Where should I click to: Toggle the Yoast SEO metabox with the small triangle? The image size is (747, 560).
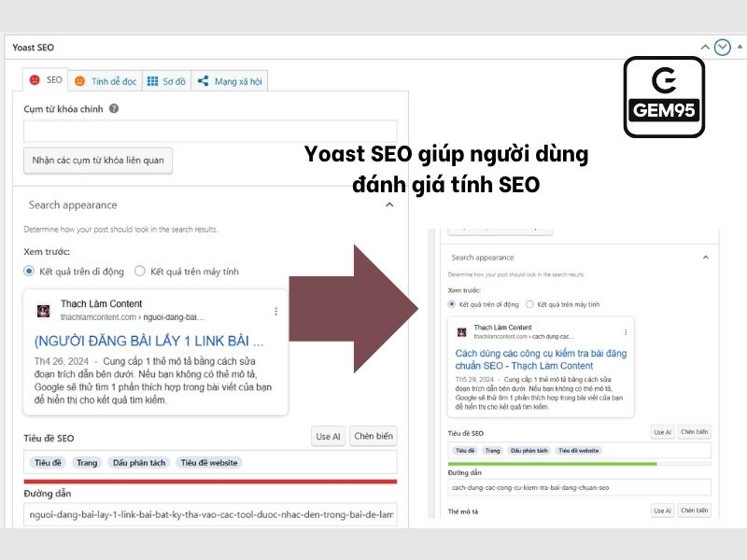tap(740, 47)
